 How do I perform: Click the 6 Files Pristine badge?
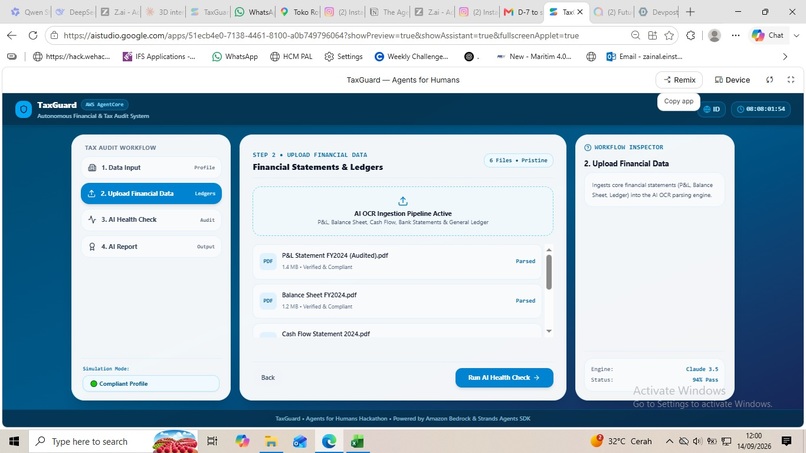[x=518, y=160]
